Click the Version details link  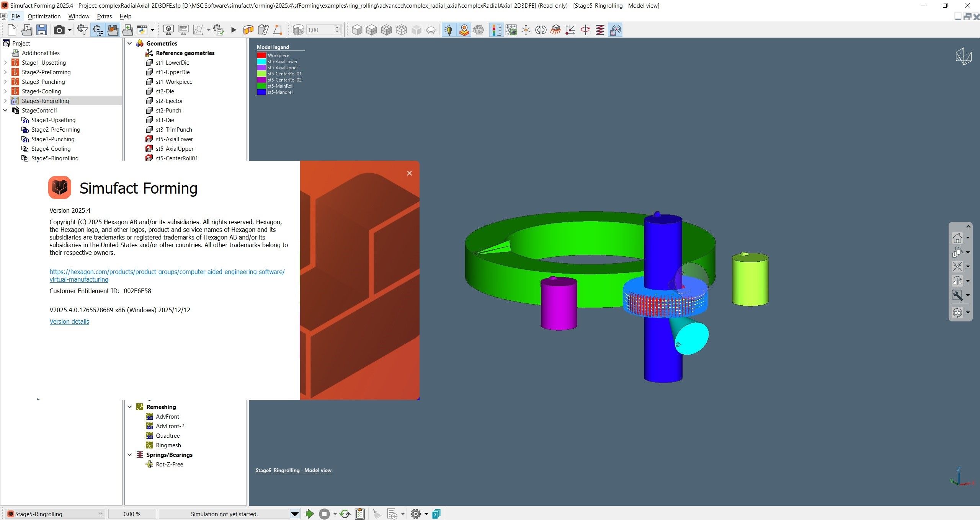pyautogui.click(x=69, y=321)
